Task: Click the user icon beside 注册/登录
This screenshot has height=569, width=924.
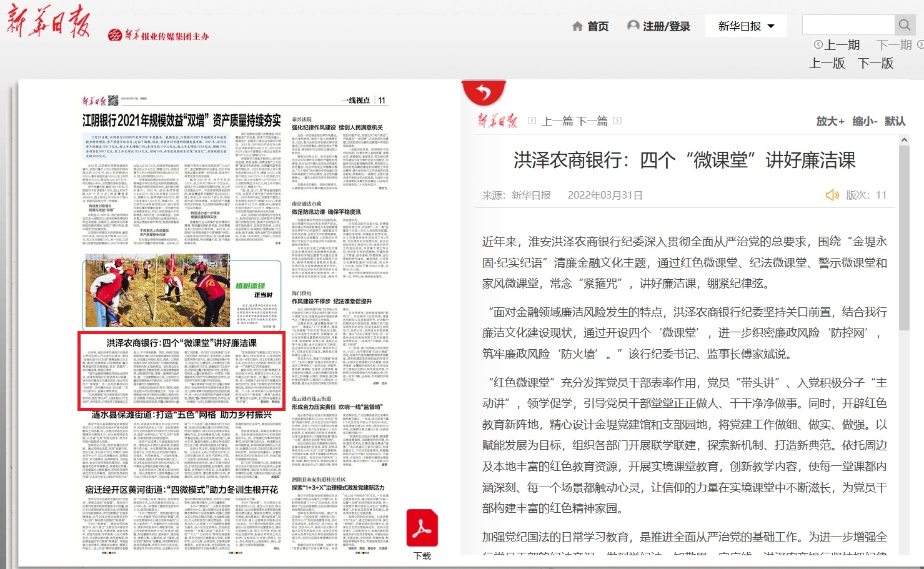Action: [x=633, y=26]
